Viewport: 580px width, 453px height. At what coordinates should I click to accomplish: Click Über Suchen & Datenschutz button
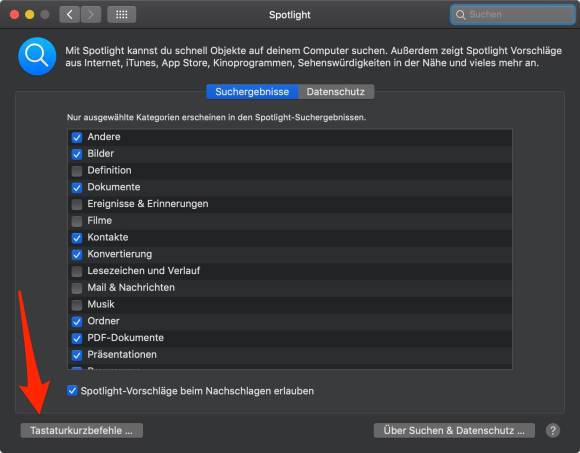click(x=454, y=431)
